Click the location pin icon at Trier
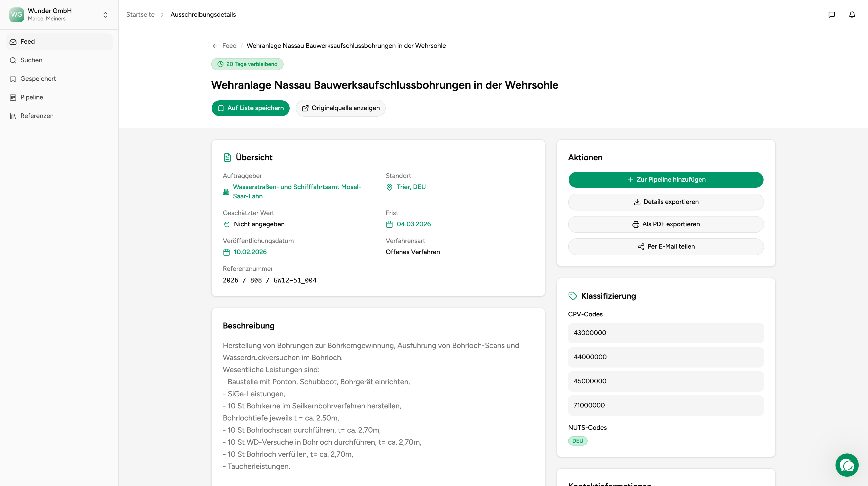Screen dimensions: 868x486 389,187
